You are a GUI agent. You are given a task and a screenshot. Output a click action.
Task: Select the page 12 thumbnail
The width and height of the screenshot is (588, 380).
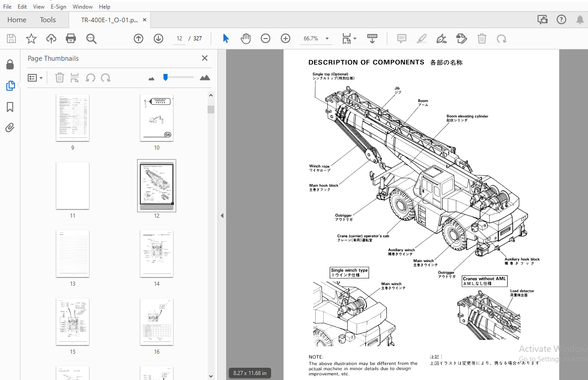(157, 186)
